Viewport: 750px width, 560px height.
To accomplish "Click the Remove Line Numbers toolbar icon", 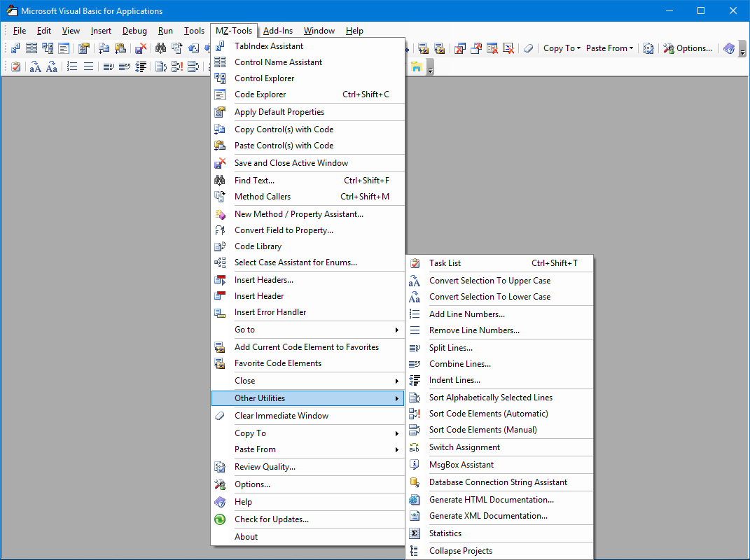I will 88,66.
